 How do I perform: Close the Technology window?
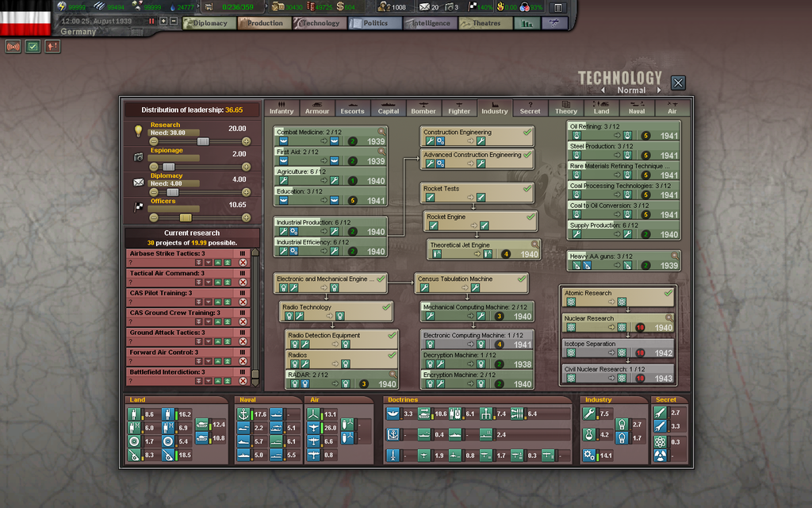pos(678,83)
